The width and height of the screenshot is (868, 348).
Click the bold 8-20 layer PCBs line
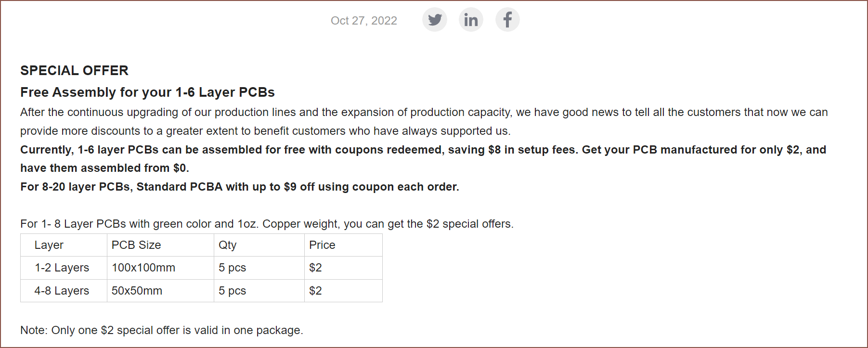tap(239, 187)
